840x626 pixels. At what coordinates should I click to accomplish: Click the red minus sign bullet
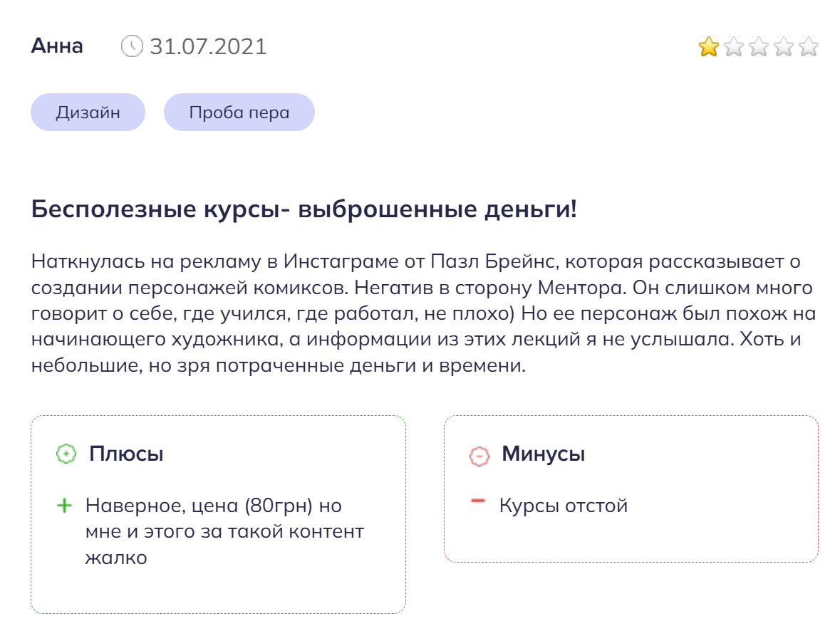click(x=478, y=502)
